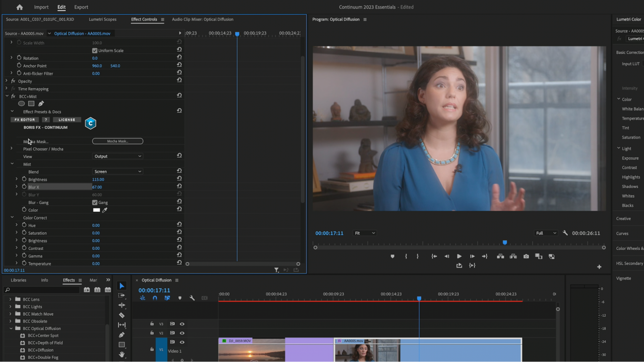Click the white Mist Color swatch

(x=96, y=210)
